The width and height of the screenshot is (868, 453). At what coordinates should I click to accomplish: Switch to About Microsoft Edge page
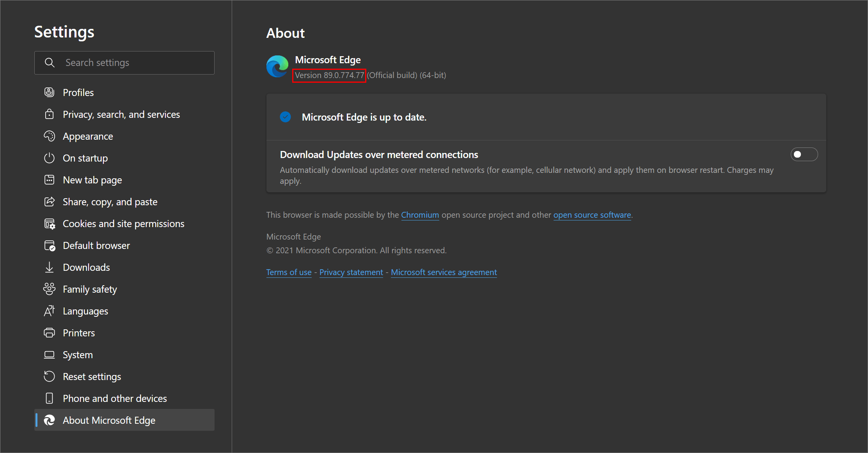click(x=109, y=420)
